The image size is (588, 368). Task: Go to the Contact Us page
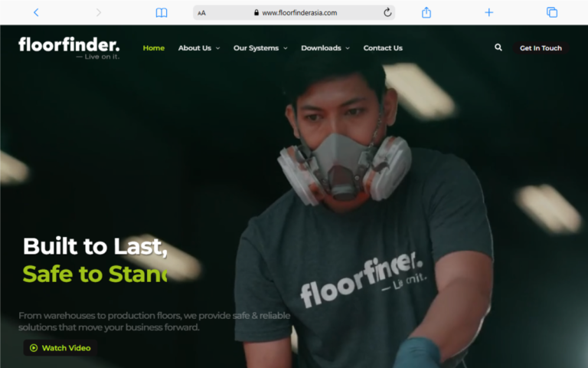coord(383,48)
